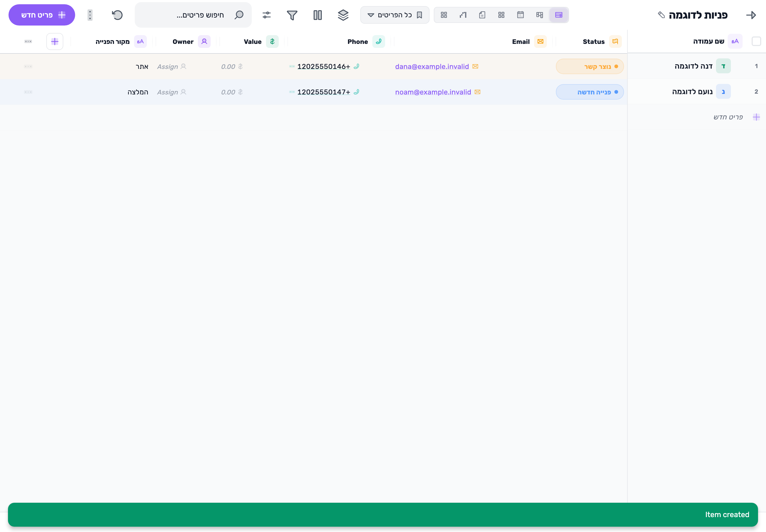Viewport: 766px width, 532px height.
Task: Open noam@example.invalid email link
Action: pyautogui.click(x=433, y=92)
